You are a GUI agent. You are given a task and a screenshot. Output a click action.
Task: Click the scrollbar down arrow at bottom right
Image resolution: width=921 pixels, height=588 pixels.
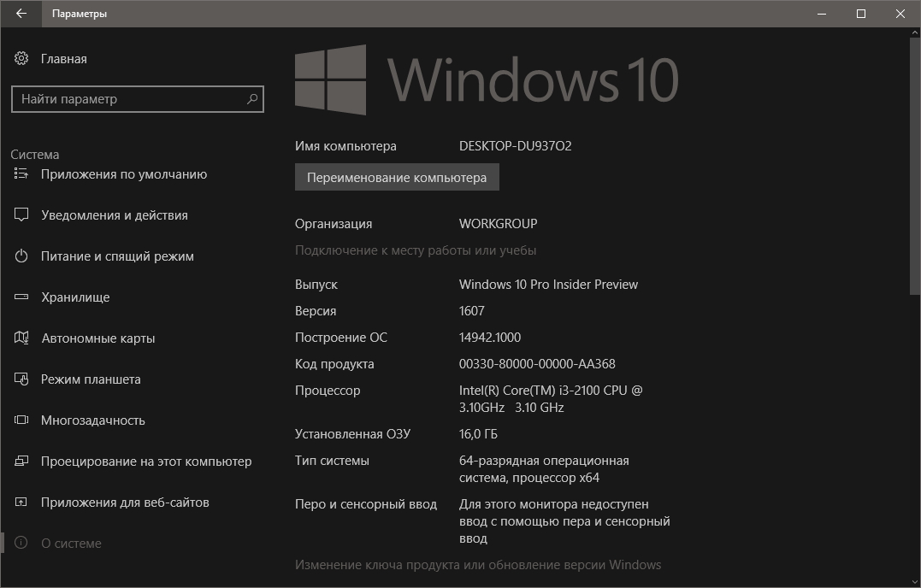(915, 582)
